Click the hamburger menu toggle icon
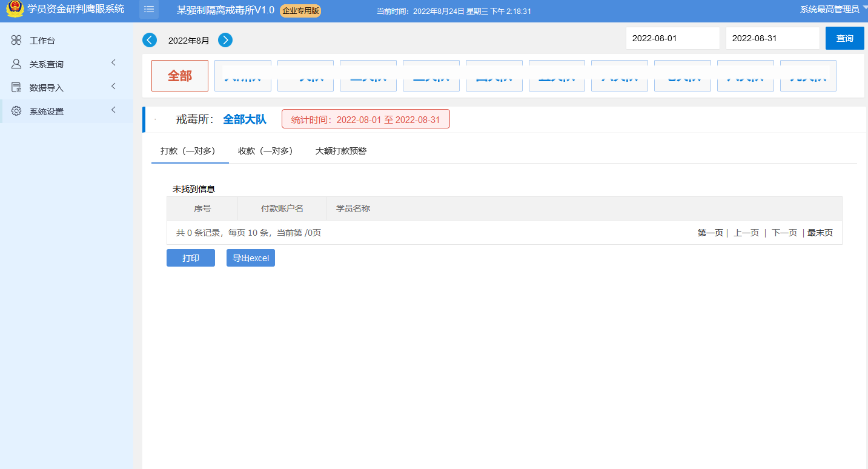This screenshot has height=469, width=868. click(x=148, y=9)
